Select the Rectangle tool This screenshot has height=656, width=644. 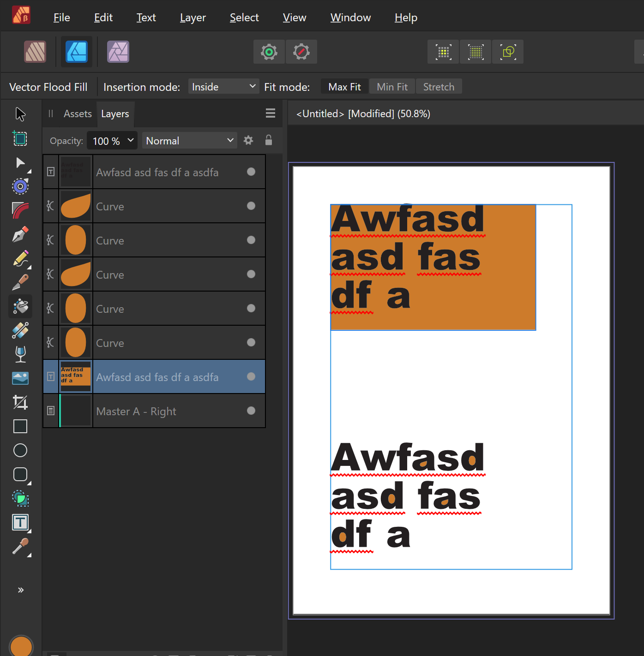pyautogui.click(x=20, y=426)
